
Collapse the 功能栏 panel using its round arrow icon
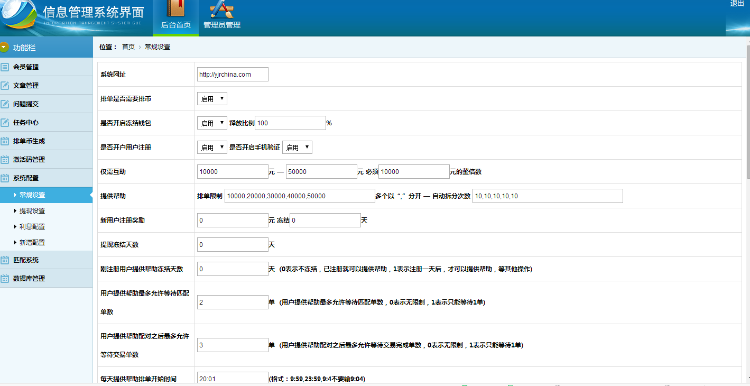click(5, 47)
